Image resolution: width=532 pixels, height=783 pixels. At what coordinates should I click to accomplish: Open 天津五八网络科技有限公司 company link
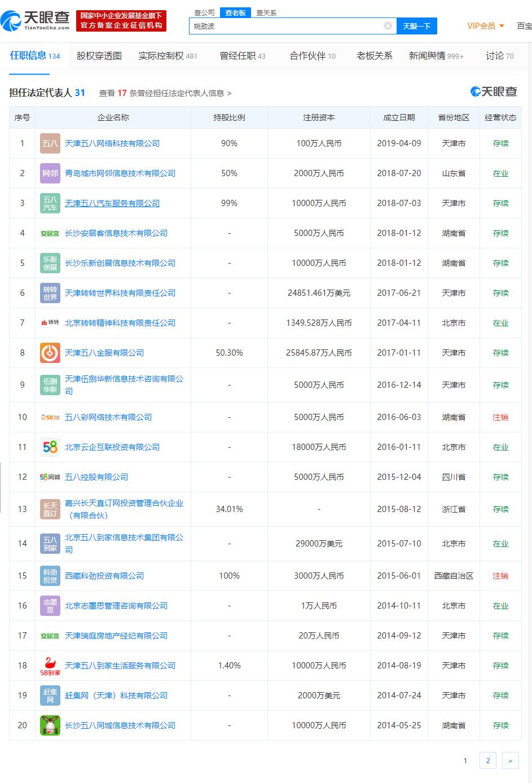[112, 143]
